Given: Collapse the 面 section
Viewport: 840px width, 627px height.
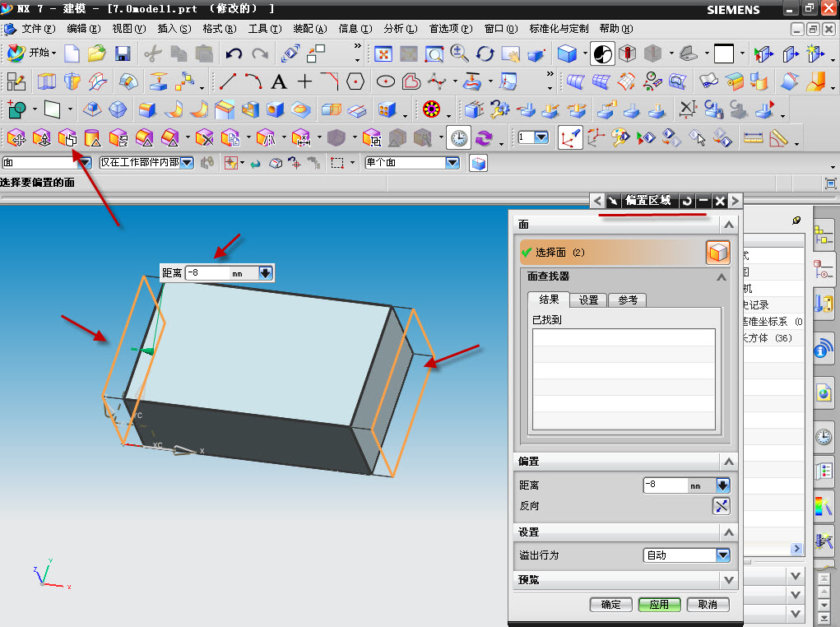Looking at the screenshot, I should click(729, 225).
